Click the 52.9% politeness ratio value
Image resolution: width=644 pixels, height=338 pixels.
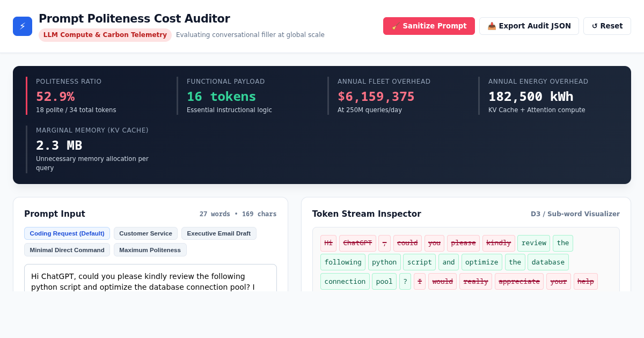point(55,97)
